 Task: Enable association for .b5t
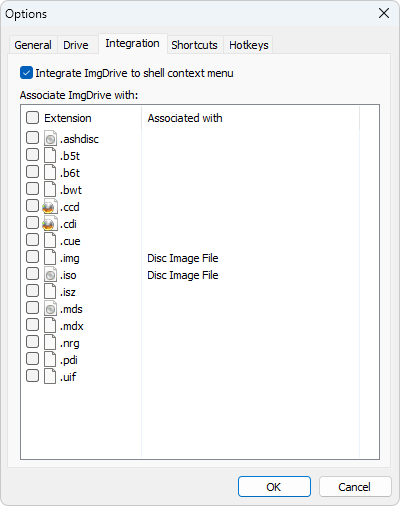pyautogui.click(x=32, y=155)
